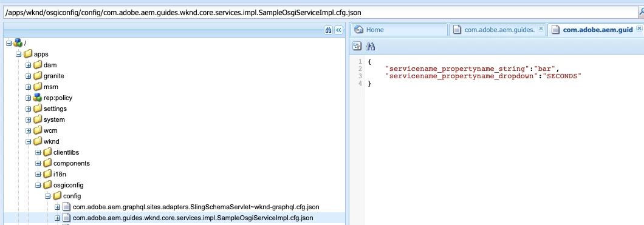This screenshot has width=644, height=225.
Task: Click the clientlibs folder icon
Action: pos(47,152)
